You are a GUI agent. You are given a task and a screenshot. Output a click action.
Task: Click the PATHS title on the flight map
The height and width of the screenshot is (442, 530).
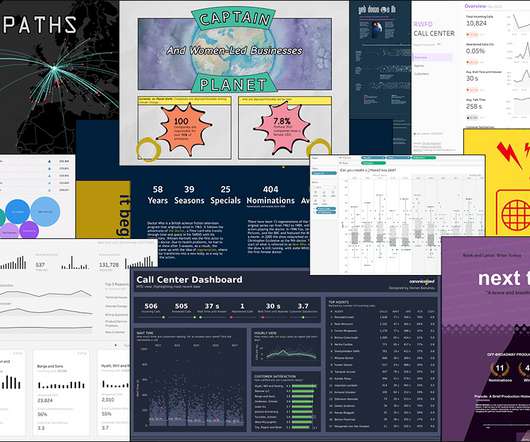pyautogui.click(x=40, y=25)
